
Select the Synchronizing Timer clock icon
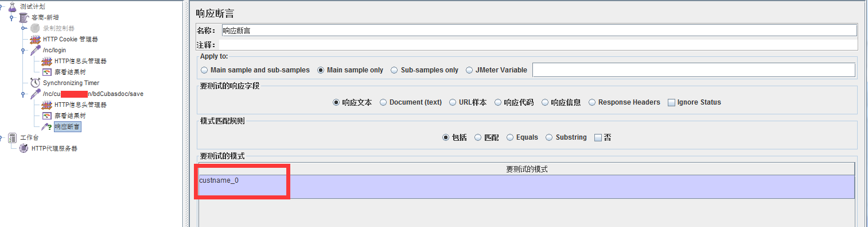pyautogui.click(x=35, y=83)
